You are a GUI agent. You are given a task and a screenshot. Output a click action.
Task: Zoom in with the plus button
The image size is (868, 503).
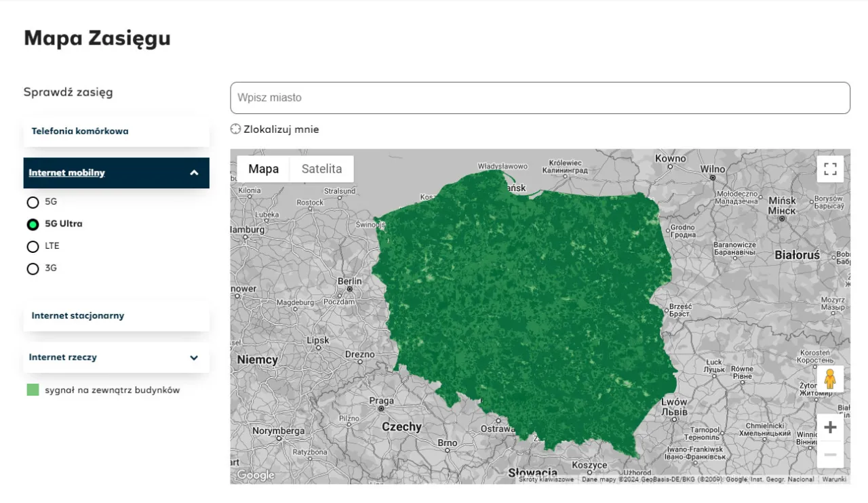[830, 428]
